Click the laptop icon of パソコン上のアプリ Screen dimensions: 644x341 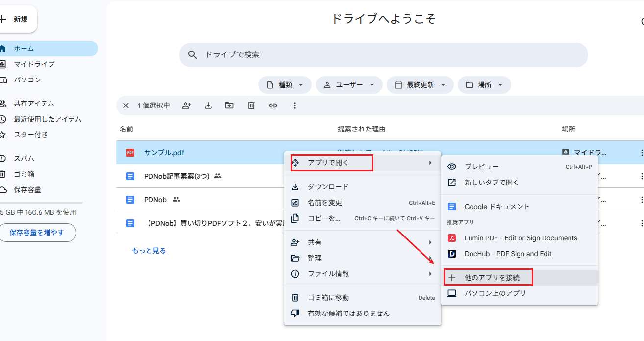(x=452, y=293)
